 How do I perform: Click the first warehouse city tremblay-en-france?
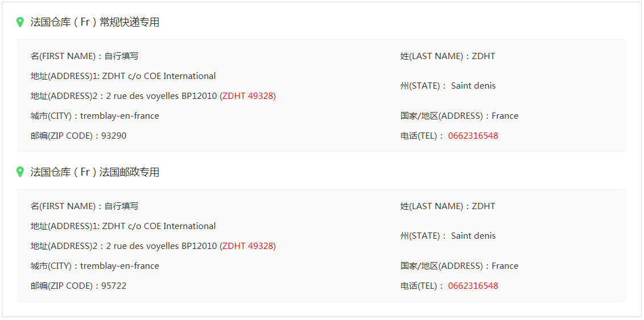pyautogui.click(x=119, y=116)
